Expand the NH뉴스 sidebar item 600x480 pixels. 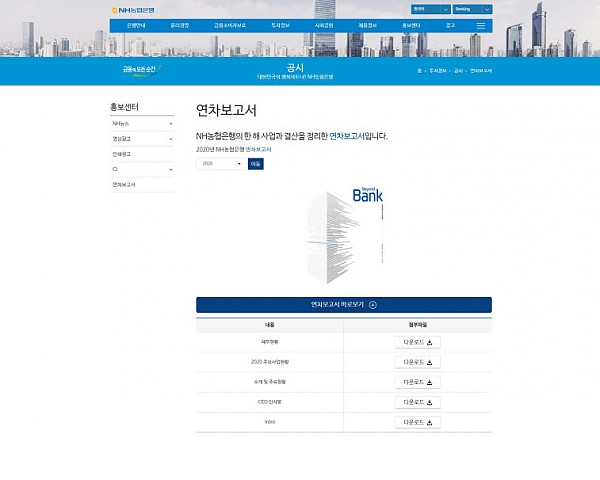tap(142, 124)
